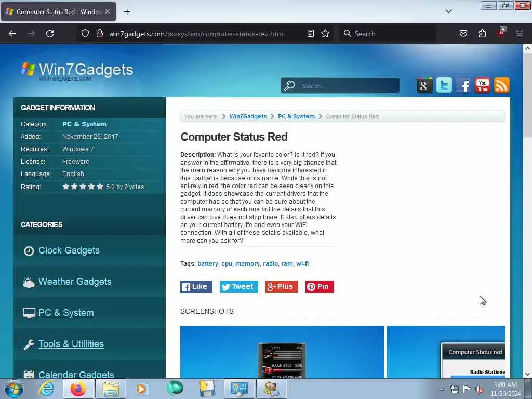This screenshot has height=399, width=532.
Task: Click the Pinterest Pin button
Action: (320, 287)
